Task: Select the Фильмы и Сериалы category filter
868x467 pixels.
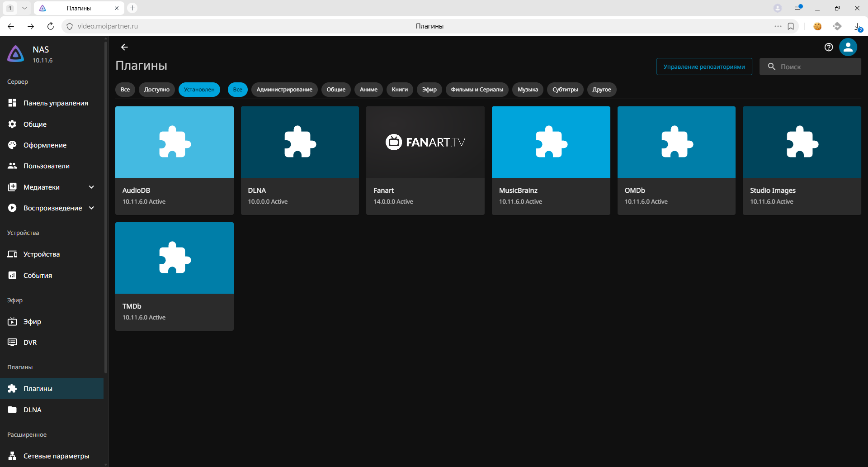Action: pos(476,90)
